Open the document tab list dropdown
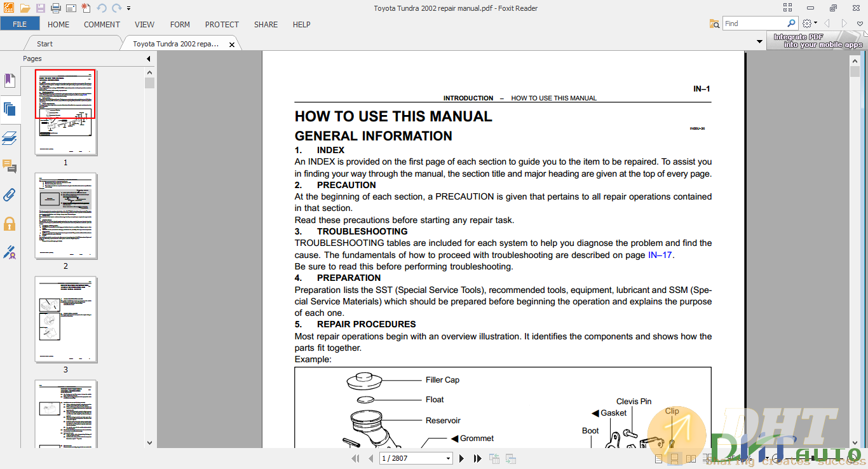 759,42
